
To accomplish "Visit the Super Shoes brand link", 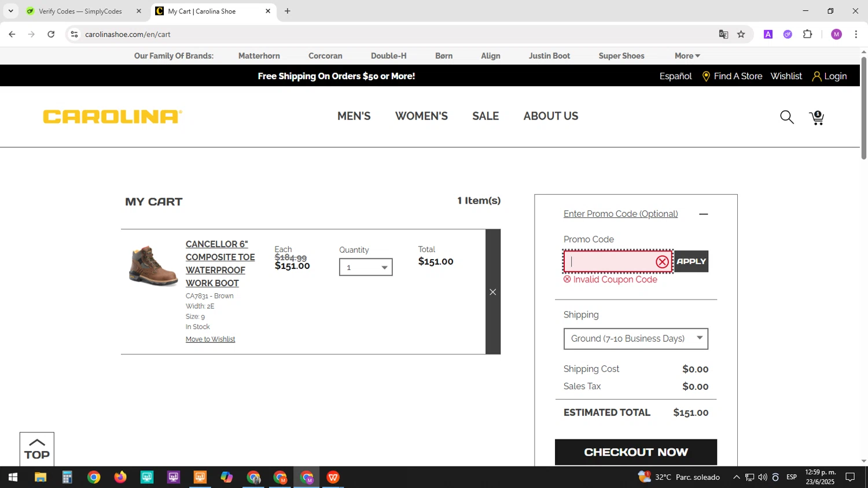I will 621,56.
